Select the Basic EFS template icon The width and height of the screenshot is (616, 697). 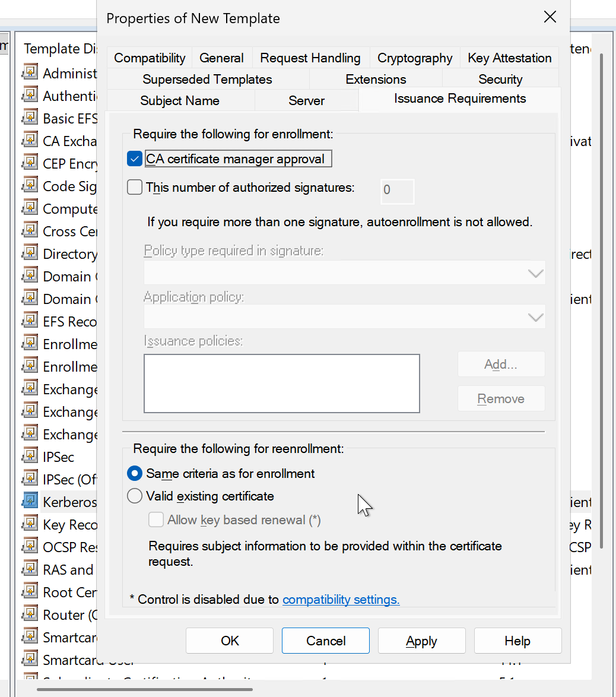(30, 118)
